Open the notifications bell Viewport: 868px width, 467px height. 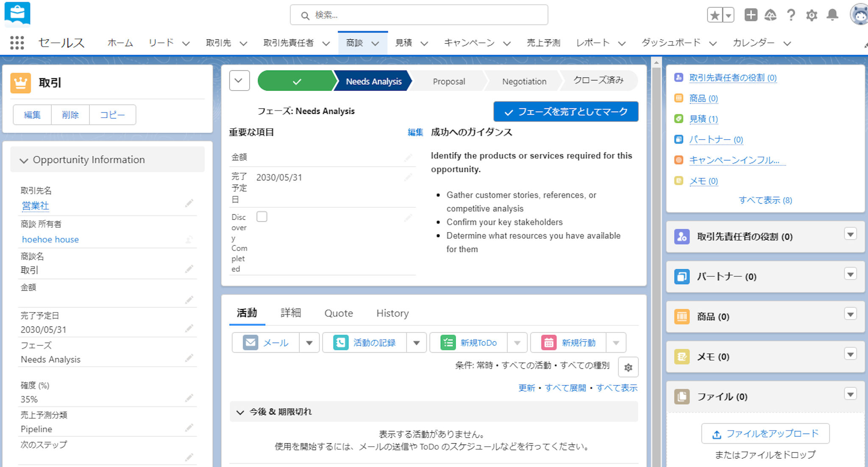832,15
